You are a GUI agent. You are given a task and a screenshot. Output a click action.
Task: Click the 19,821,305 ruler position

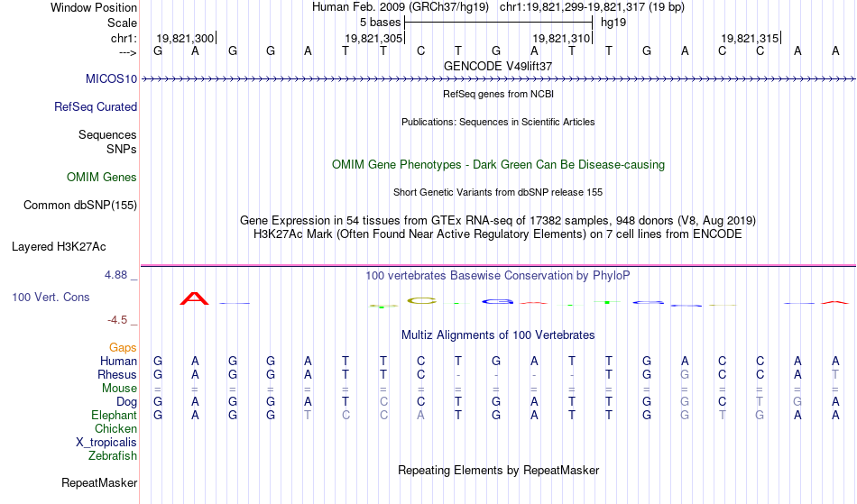click(373, 38)
